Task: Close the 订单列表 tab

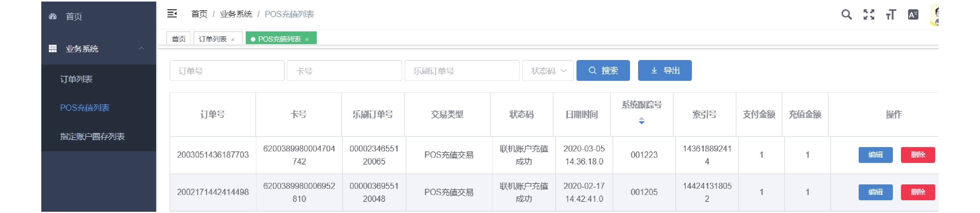Action: (233, 39)
